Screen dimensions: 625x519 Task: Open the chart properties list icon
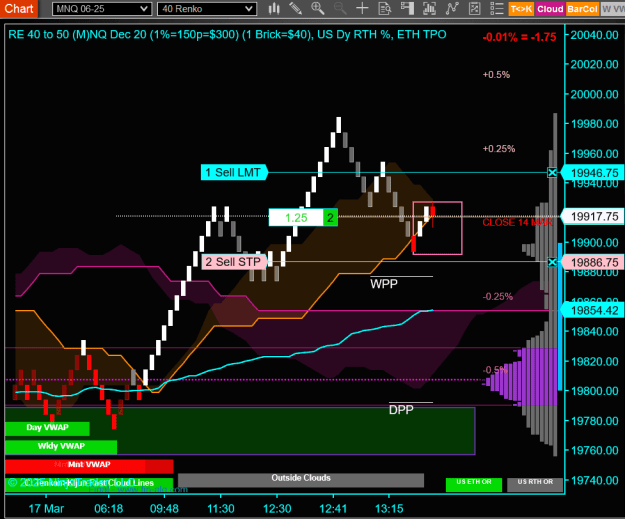pos(497,8)
